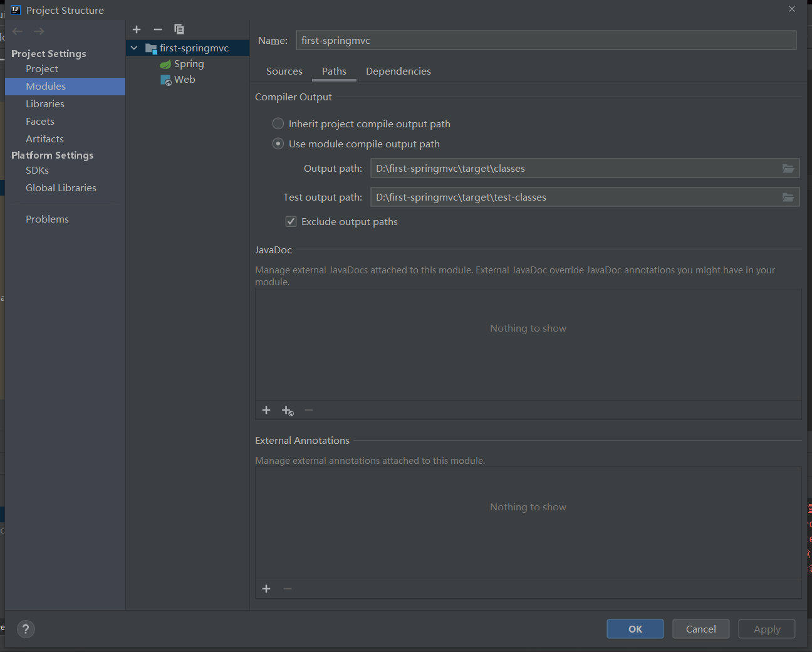Toggle the Exclude output paths checkbox
Image resolution: width=812 pixels, height=652 pixels.
click(x=291, y=221)
